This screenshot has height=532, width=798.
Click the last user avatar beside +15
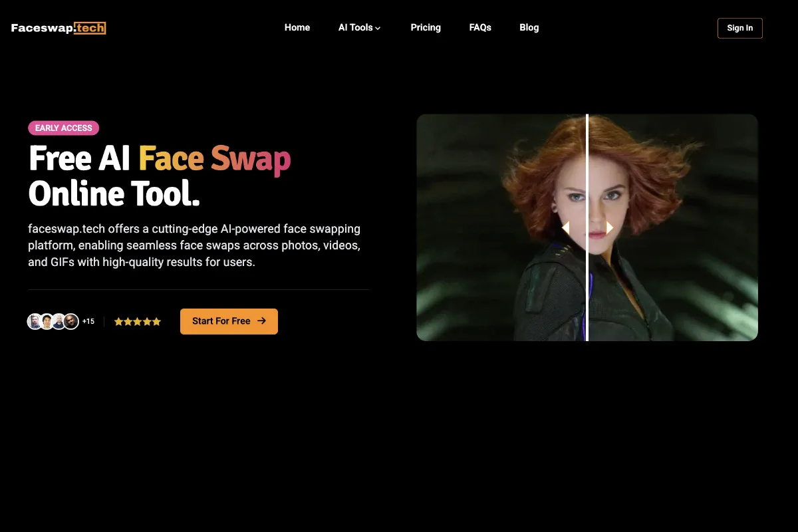[71, 321]
